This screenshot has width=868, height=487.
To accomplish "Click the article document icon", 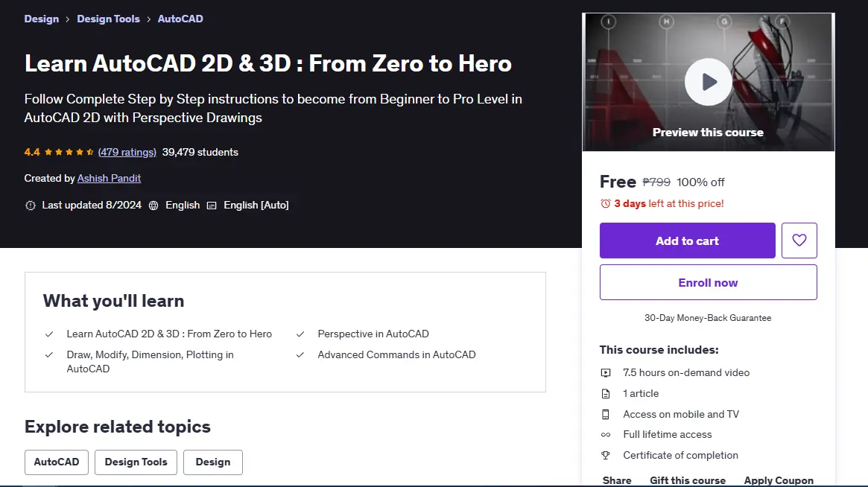I will click(606, 393).
